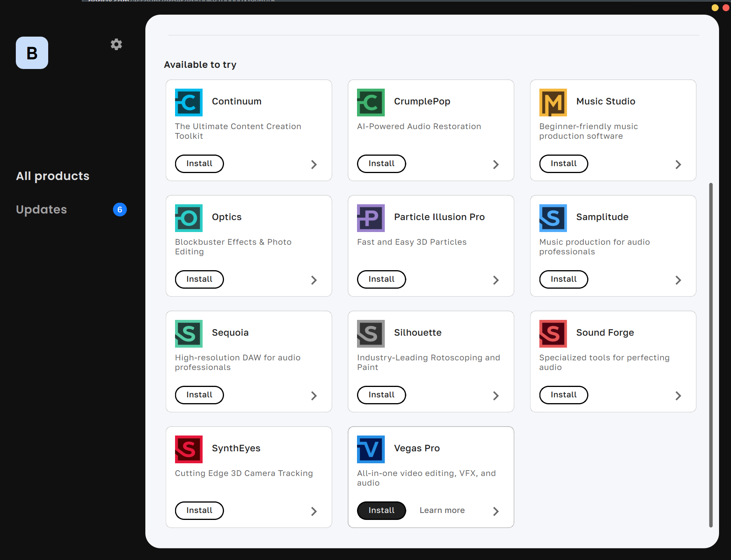The height and width of the screenshot is (560, 731).
Task: Install Samplitude
Action: pos(564,279)
